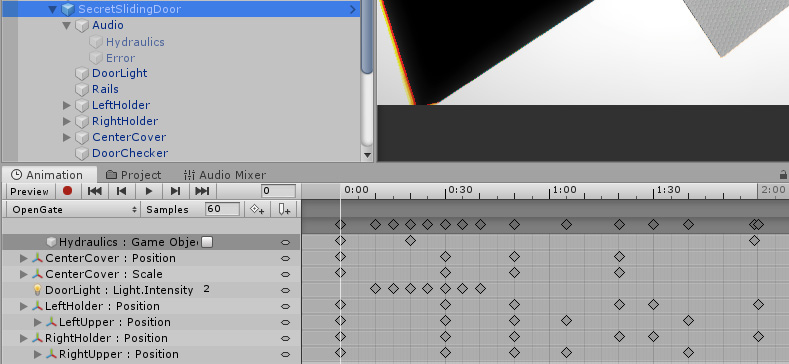
Task: Select DoorChecker in the hierarchy
Action: click(x=130, y=153)
